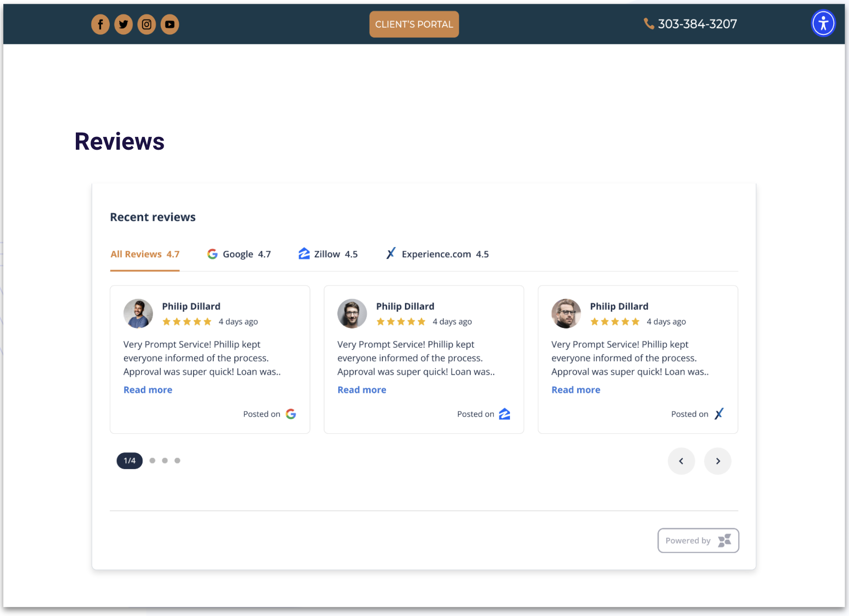Click Philip Dillard name on Experience.com review card
This screenshot has height=616, width=849.
click(619, 306)
